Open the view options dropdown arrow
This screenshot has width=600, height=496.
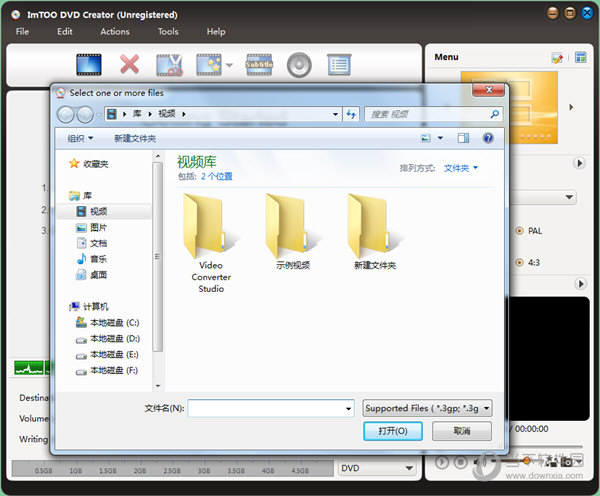[x=440, y=138]
